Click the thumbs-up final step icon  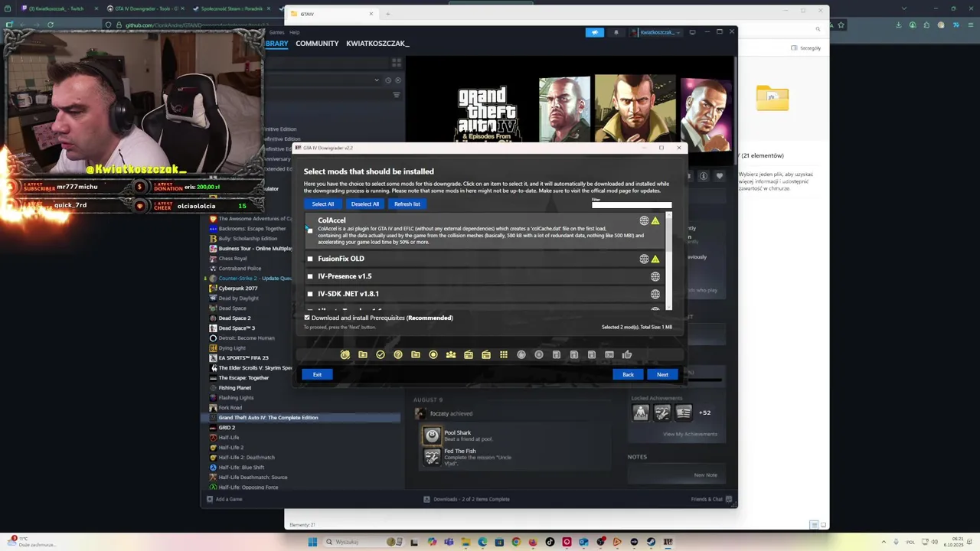pyautogui.click(x=627, y=354)
